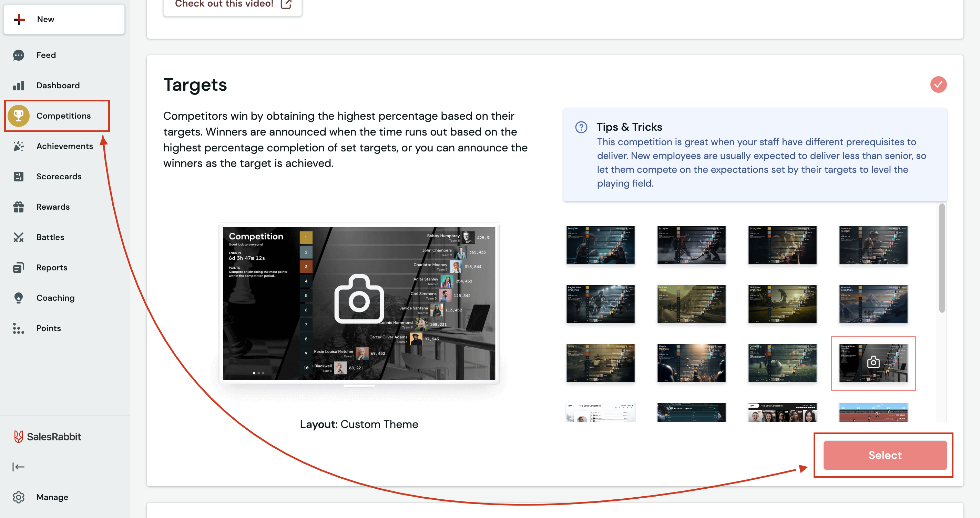Pick the running track pixel theme thumbnail

873,412
